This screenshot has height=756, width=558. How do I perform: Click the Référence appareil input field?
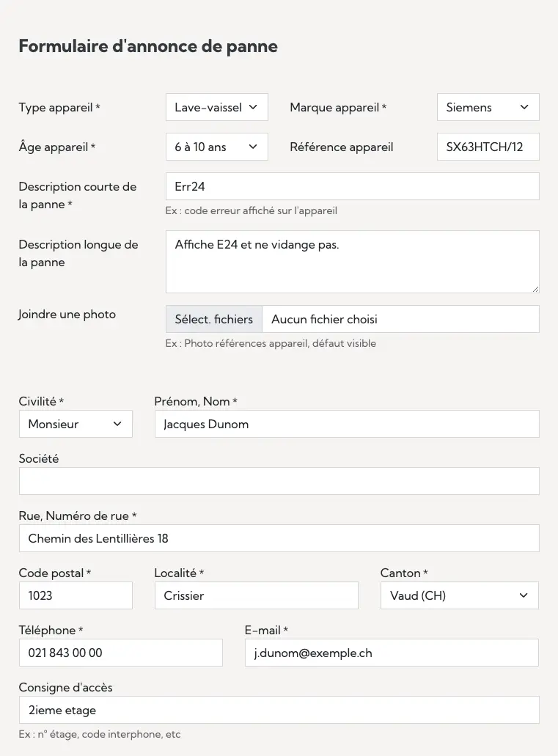(488, 147)
